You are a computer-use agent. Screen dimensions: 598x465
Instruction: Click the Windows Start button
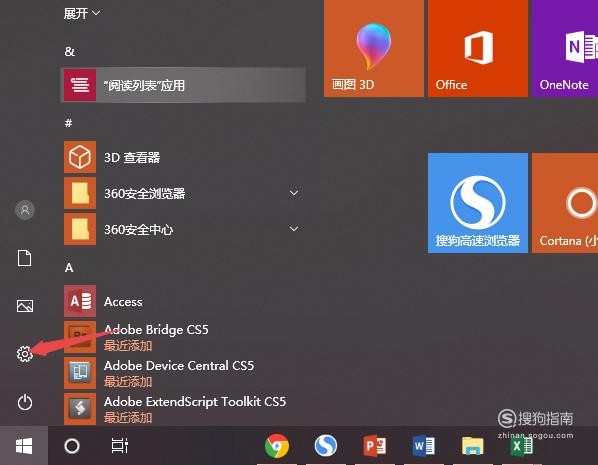click(x=24, y=446)
